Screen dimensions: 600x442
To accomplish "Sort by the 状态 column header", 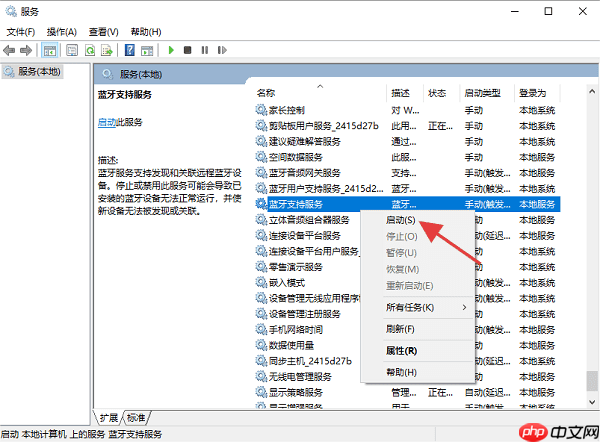I will click(x=441, y=93).
